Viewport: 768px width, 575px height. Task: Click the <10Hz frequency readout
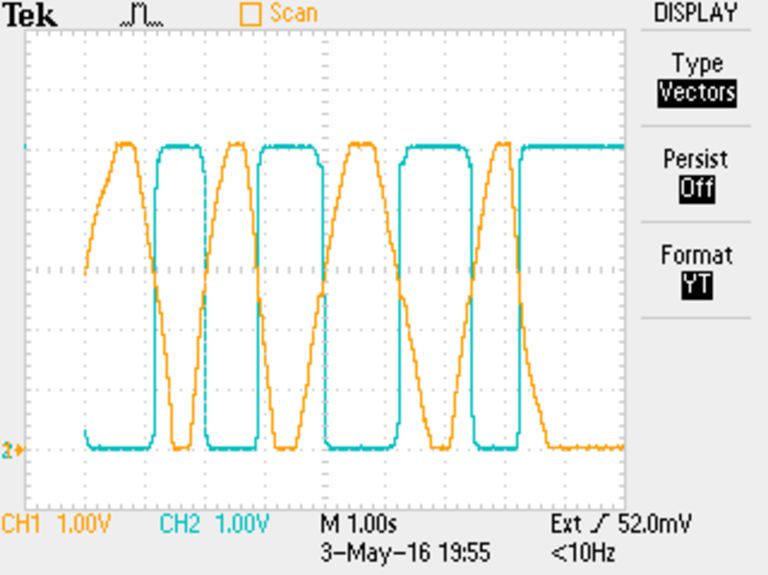[581, 552]
